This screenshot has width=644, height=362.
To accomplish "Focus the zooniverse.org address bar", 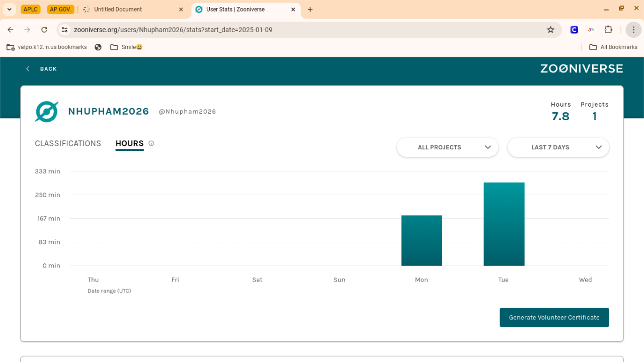I will click(308, 30).
